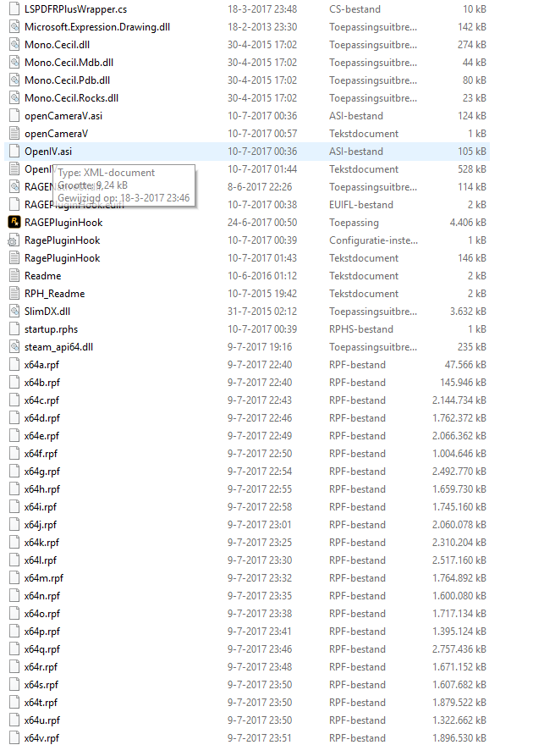Select the x64c.rpf file icon
This screenshot has width=544, height=756.
click(x=14, y=400)
